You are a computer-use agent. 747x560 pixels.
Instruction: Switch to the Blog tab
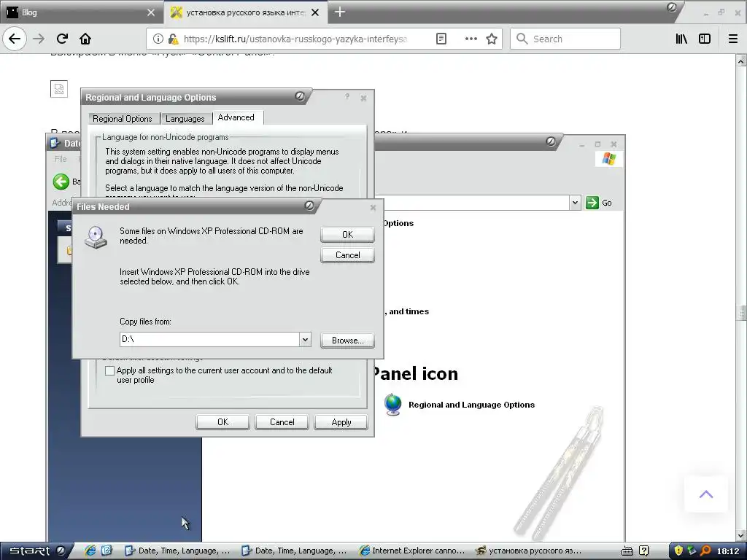pos(81,12)
